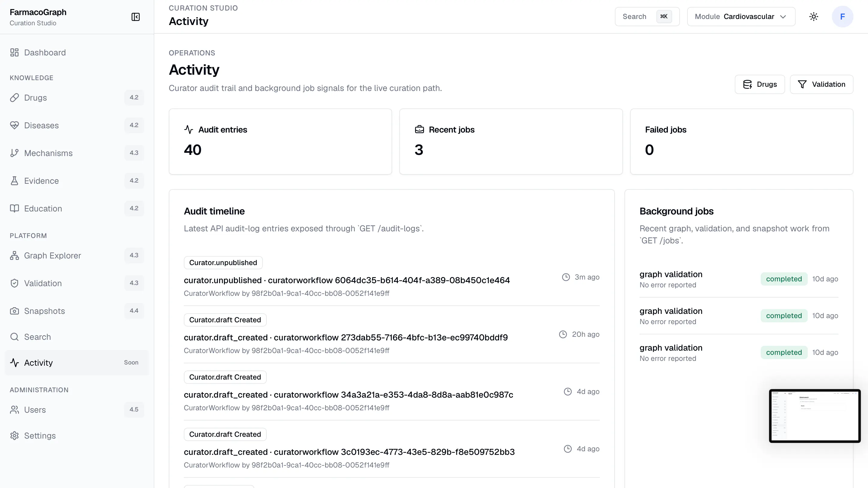Click the Drugs button near page header
This screenshot has width=868, height=488.
(759, 85)
